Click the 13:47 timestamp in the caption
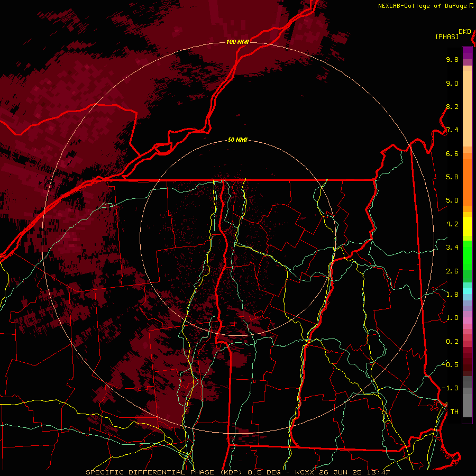476x476 pixels. click(378, 472)
